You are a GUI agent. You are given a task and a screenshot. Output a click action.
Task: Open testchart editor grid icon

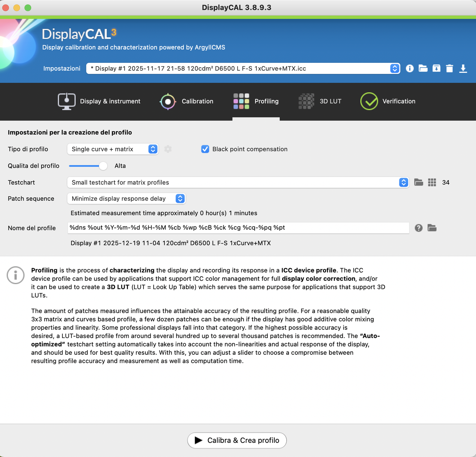pos(432,182)
